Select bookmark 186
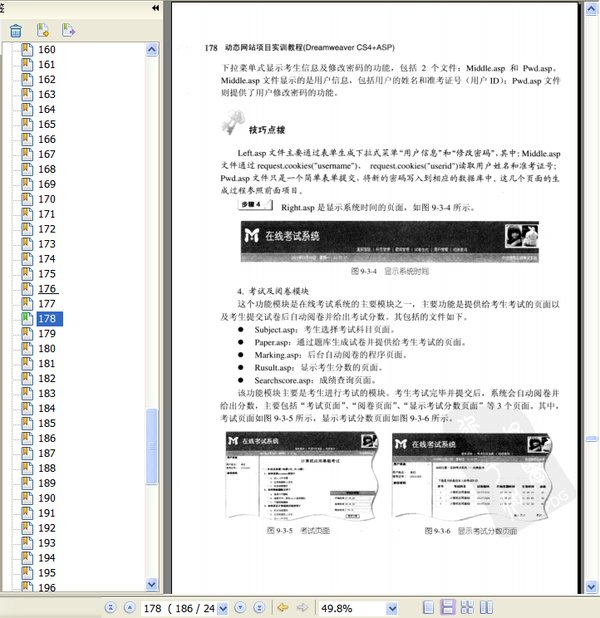Viewport: 600px width, 618px height. point(47,438)
